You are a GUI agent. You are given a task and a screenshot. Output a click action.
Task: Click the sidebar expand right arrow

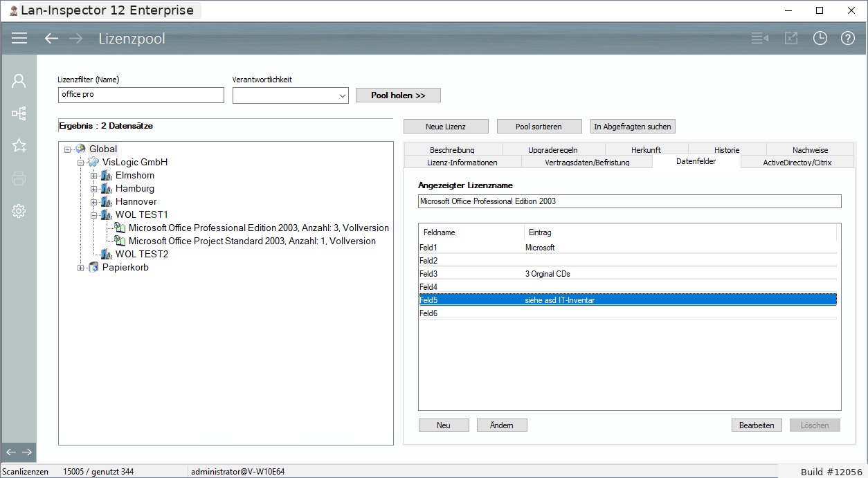27,452
